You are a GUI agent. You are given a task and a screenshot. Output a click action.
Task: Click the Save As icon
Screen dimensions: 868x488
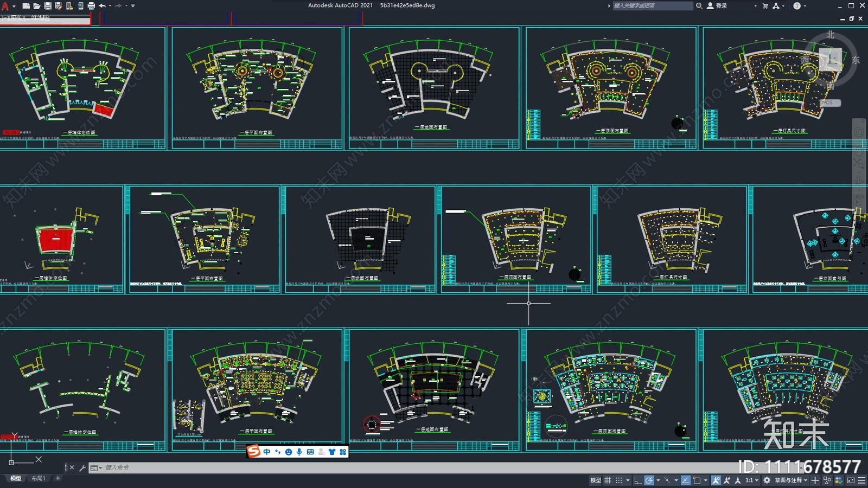tap(59, 6)
